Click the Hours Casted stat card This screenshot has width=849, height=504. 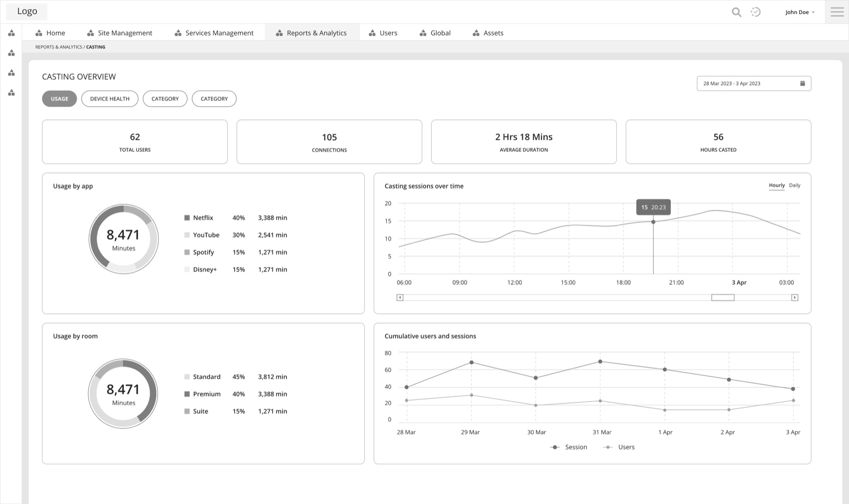coord(718,142)
